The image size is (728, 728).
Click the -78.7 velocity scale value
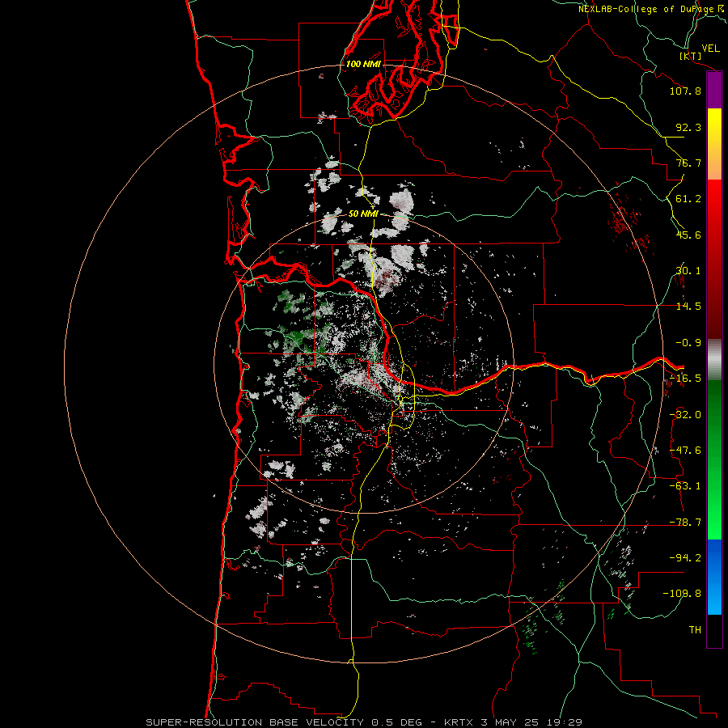pos(685,523)
